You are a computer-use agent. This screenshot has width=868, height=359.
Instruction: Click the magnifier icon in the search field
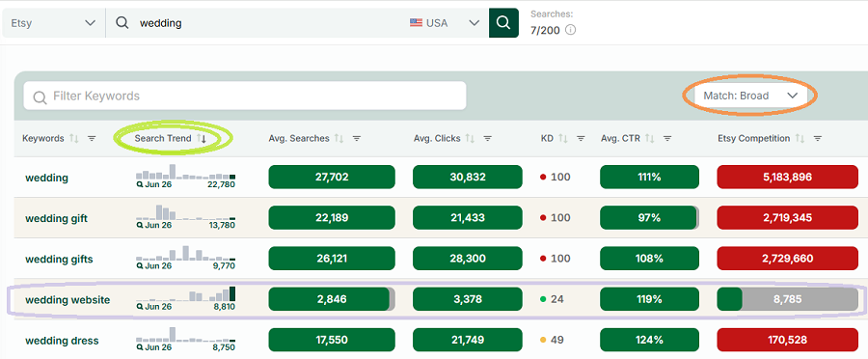point(122,23)
